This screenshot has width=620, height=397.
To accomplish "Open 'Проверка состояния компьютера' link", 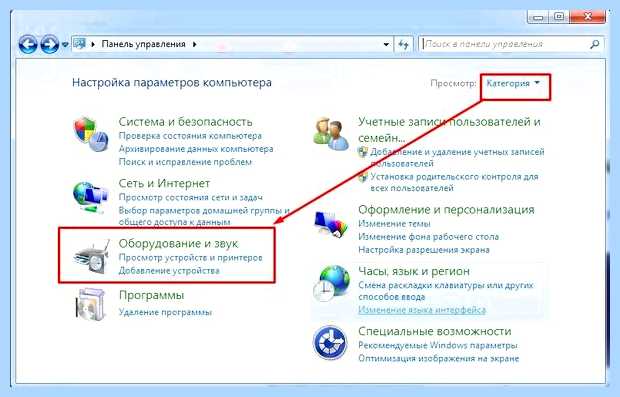I will pos(190,136).
